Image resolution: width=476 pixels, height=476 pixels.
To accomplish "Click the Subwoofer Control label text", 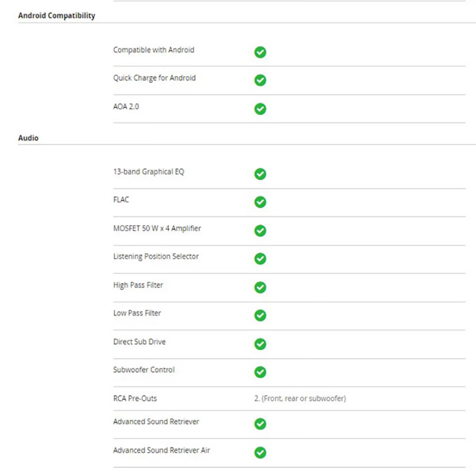I will click(144, 370).
